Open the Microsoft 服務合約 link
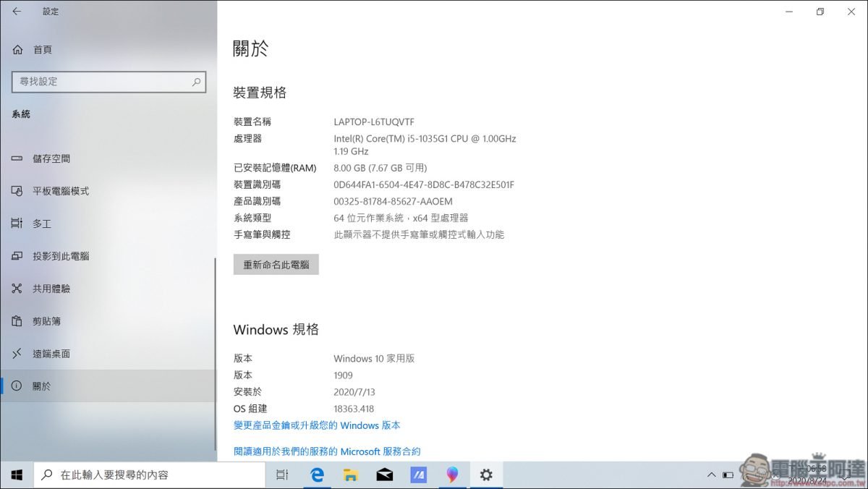 point(327,452)
